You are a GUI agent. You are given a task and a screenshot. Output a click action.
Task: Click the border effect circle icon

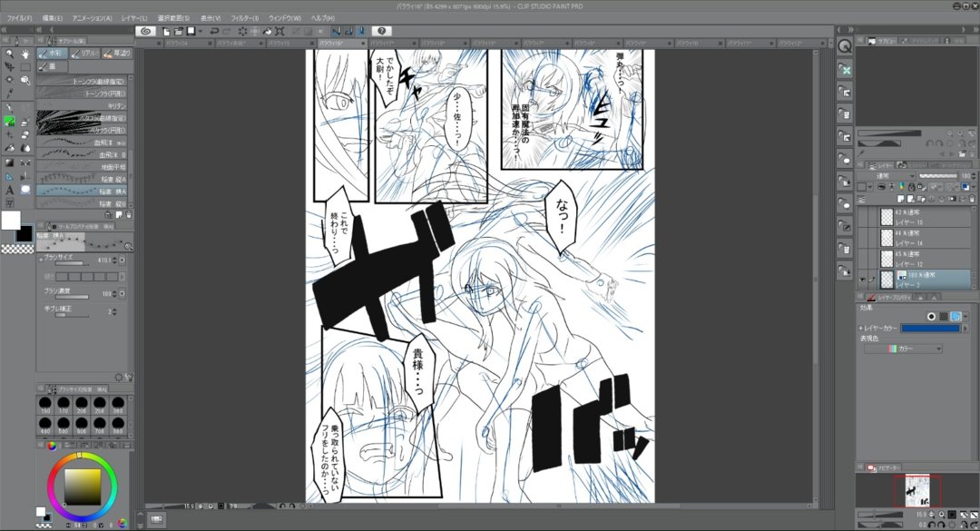[x=932, y=317]
